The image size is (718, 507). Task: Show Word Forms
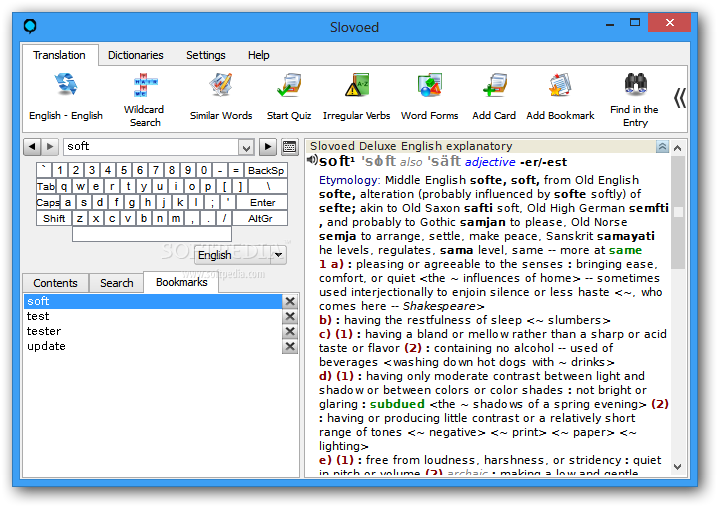[430, 97]
